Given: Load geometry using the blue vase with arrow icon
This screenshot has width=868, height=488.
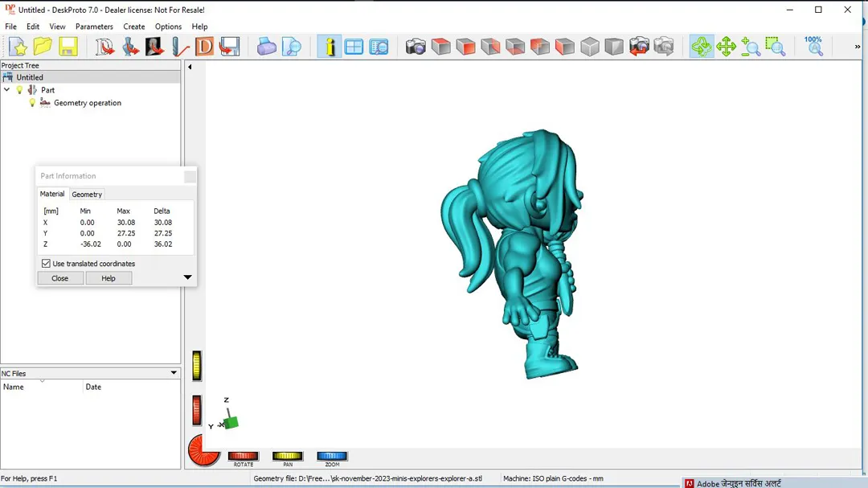Looking at the screenshot, I should [x=130, y=47].
